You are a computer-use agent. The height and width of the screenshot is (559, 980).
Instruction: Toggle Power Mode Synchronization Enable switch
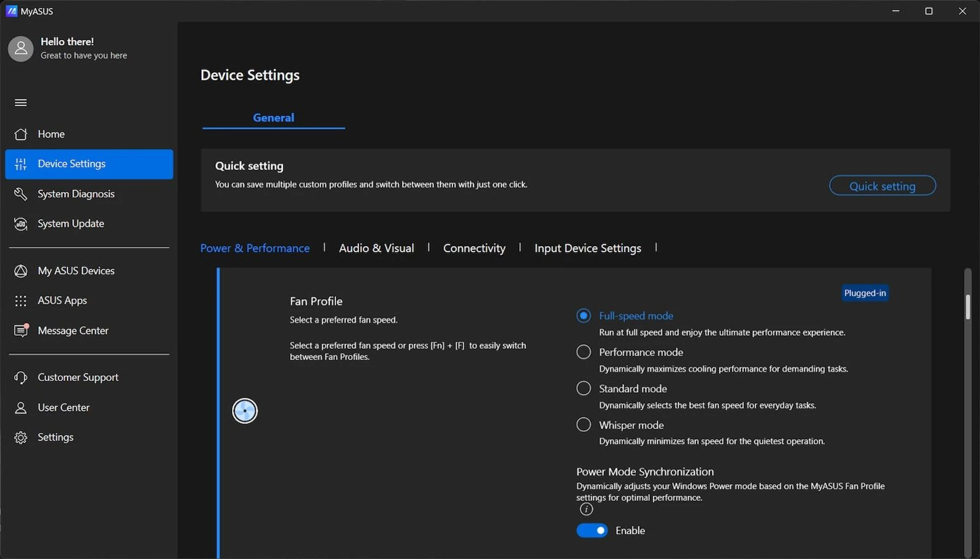coord(592,530)
